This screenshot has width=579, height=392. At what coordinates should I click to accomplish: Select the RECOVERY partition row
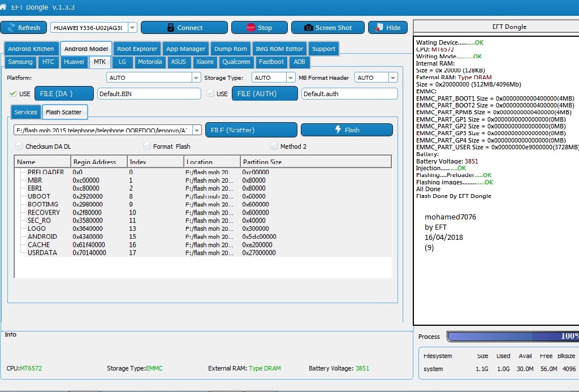point(203,213)
